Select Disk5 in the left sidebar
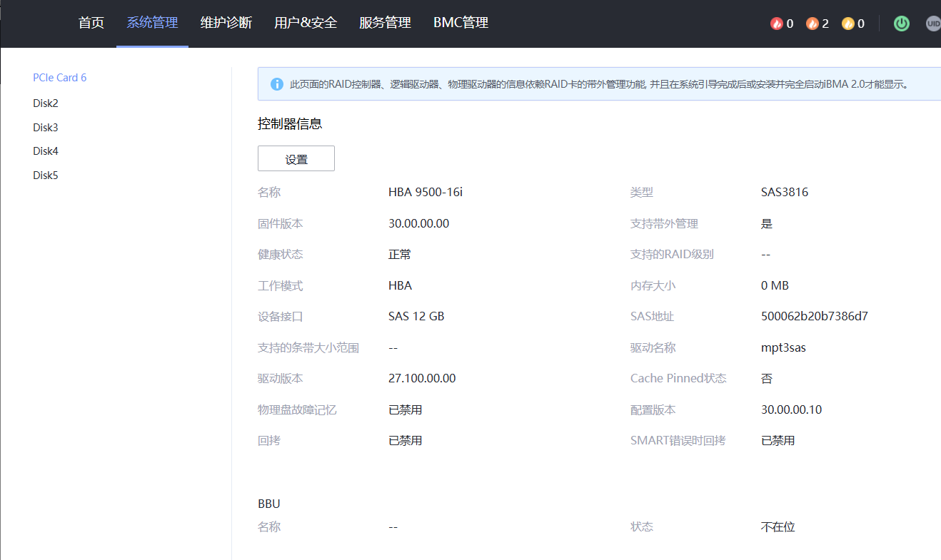This screenshot has width=941, height=560. point(45,175)
